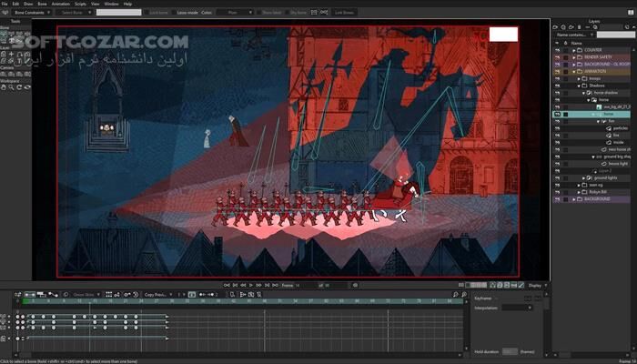Hide the ANIMATION layer via eye icon

[557, 72]
